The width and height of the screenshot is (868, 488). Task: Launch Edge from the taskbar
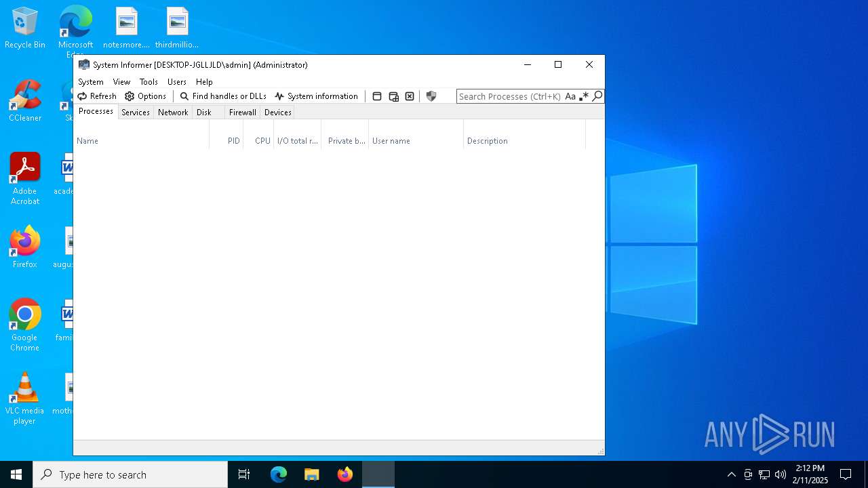(279, 474)
